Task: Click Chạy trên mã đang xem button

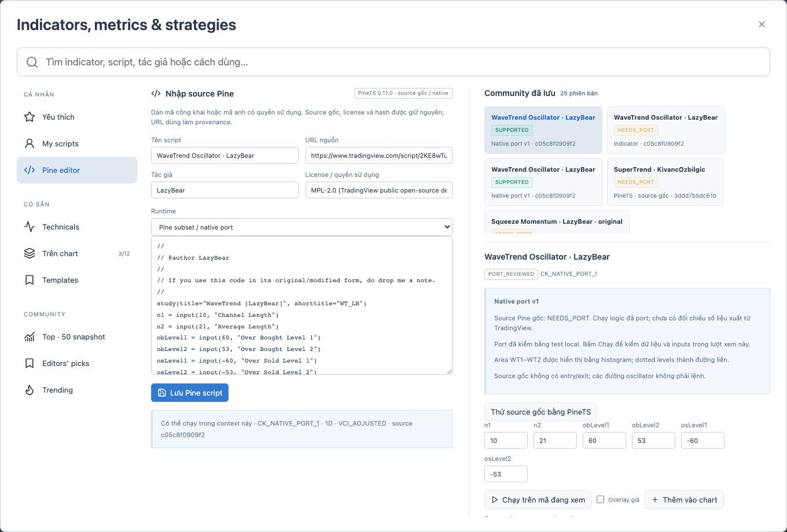Action: 538,500
